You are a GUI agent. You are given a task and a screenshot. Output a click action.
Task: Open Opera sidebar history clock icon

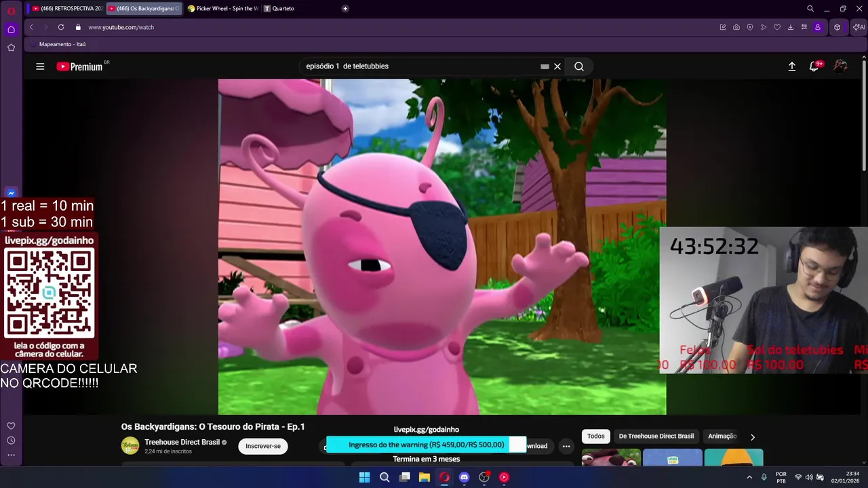[11, 441]
